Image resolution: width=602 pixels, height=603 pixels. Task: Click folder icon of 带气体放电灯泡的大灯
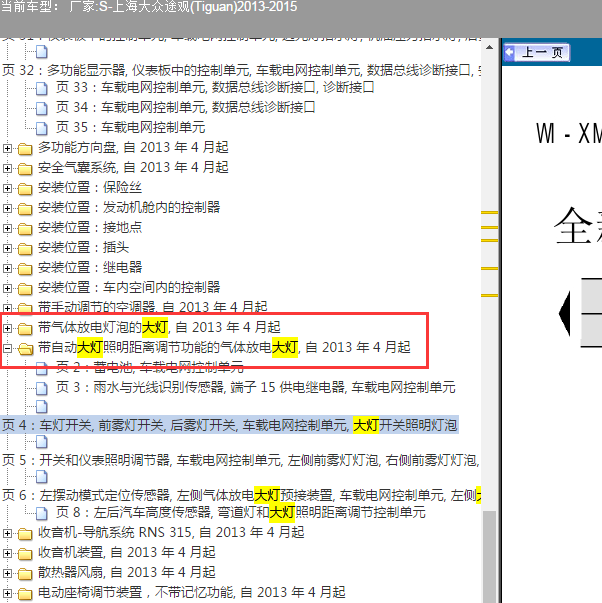pyautogui.click(x=25, y=328)
